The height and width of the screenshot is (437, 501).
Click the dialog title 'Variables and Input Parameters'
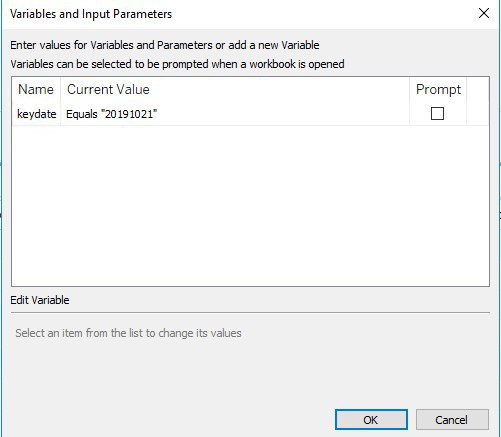click(91, 14)
